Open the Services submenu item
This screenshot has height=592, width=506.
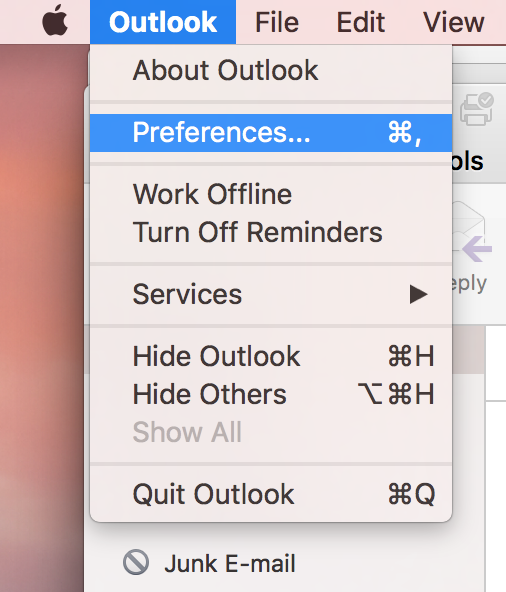[x=271, y=294]
